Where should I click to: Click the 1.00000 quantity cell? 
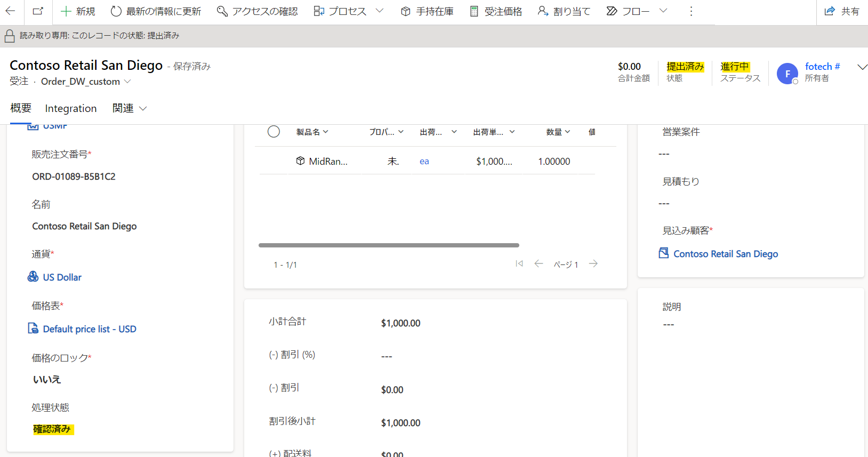click(554, 162)
